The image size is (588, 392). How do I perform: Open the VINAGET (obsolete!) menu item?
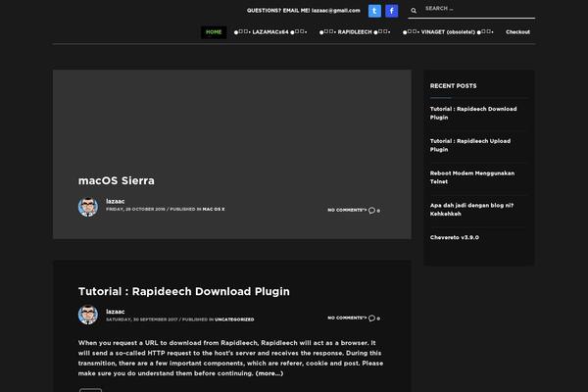448,32
